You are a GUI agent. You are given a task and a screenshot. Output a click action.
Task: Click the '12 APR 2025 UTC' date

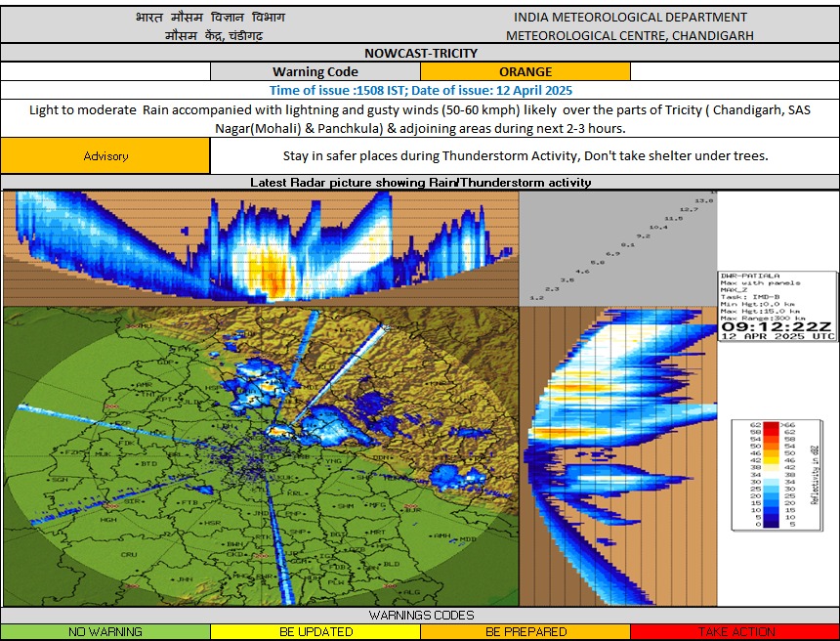777,336
